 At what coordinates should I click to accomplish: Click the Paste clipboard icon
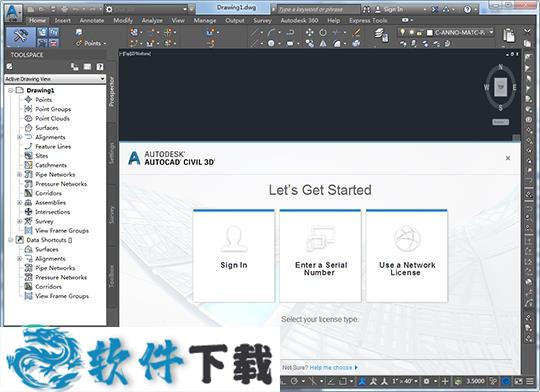509,35
